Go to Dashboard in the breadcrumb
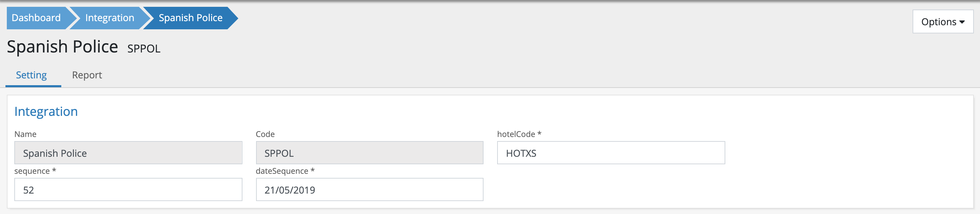The width and height of the screenshot is (980, 214). click(36, 18)
